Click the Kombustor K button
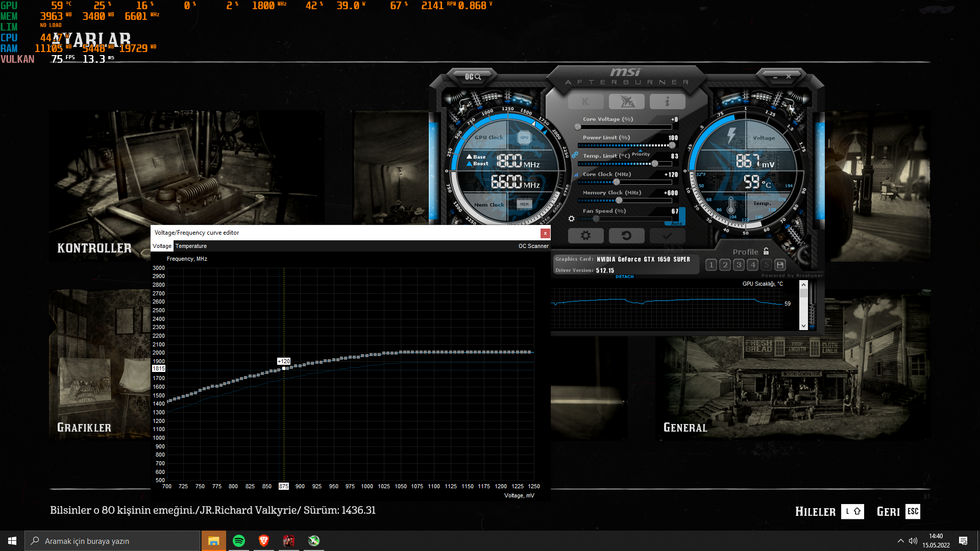 585,102
